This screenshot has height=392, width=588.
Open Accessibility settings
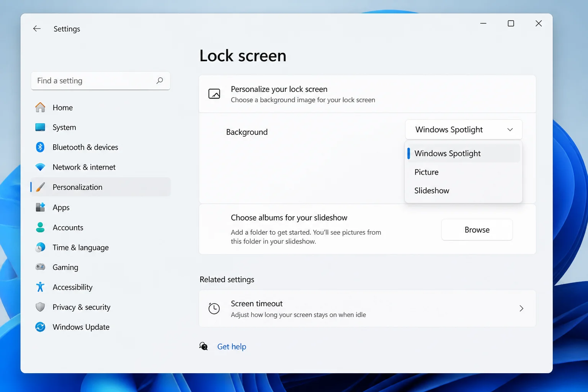(x=101, y=287)
